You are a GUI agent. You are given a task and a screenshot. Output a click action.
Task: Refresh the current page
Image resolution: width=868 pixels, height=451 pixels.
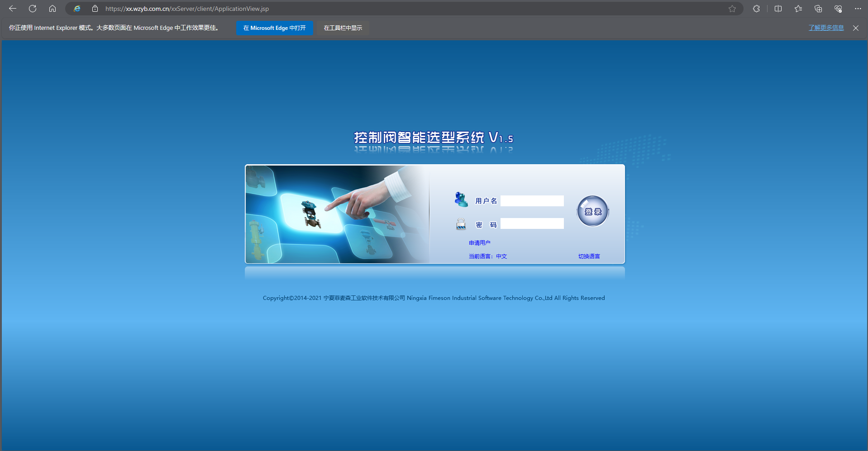[33, 9]
